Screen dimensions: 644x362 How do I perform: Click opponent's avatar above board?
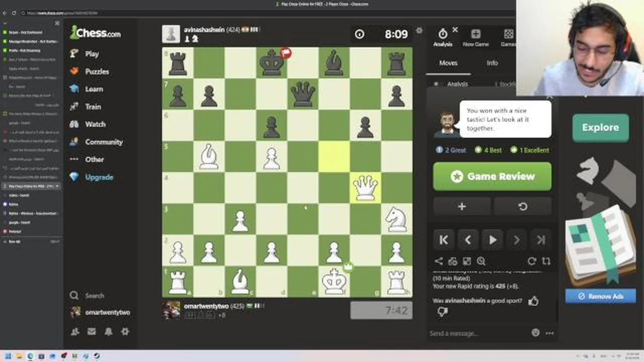tap(171, 34)
